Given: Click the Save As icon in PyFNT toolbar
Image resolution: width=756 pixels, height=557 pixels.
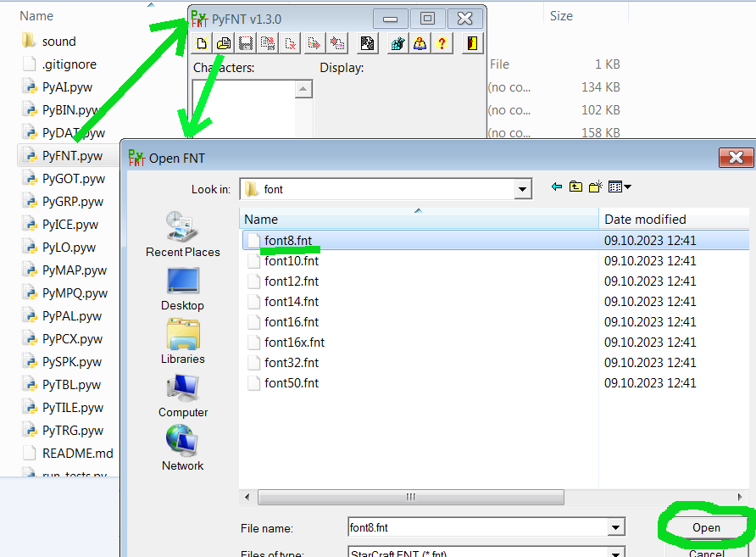Looking at the screenshot, I should [x=268, y=43].
